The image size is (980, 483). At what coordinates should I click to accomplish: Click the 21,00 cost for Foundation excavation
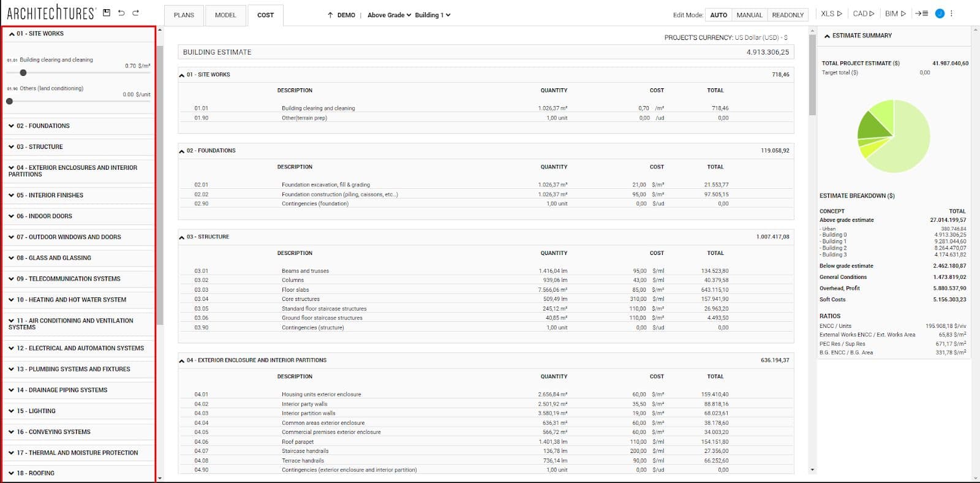(639, 185)
